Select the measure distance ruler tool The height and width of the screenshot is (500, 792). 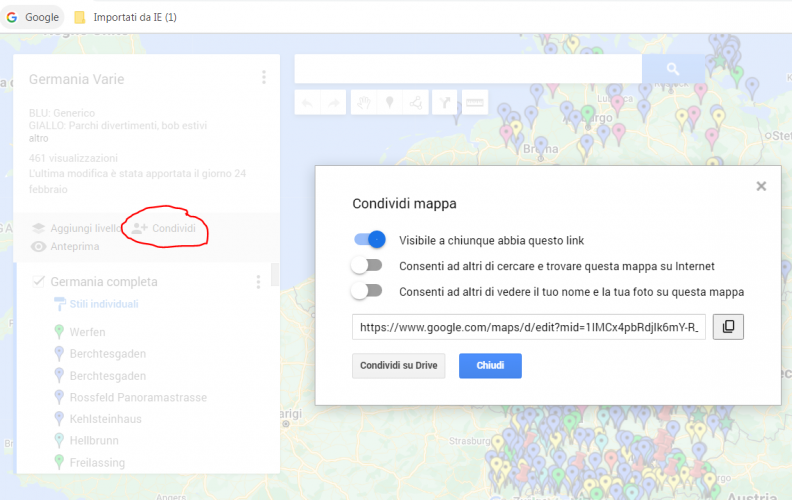474,102
